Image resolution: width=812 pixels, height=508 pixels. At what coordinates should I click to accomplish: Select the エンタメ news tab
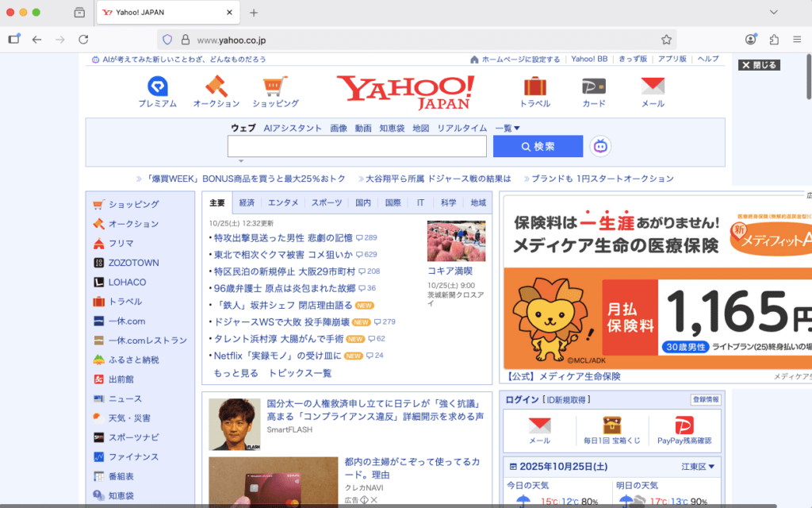283,202
